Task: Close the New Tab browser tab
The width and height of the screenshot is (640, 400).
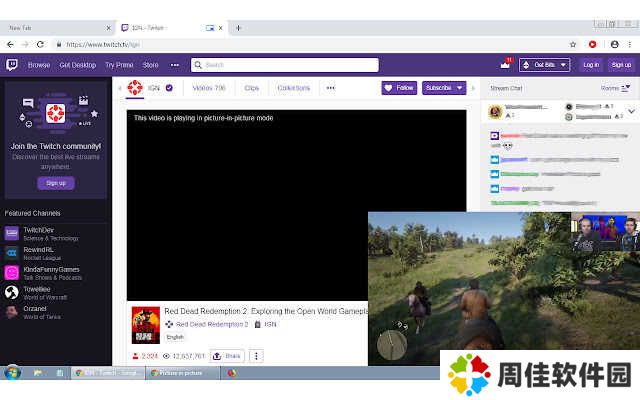Action: [108, 28]
